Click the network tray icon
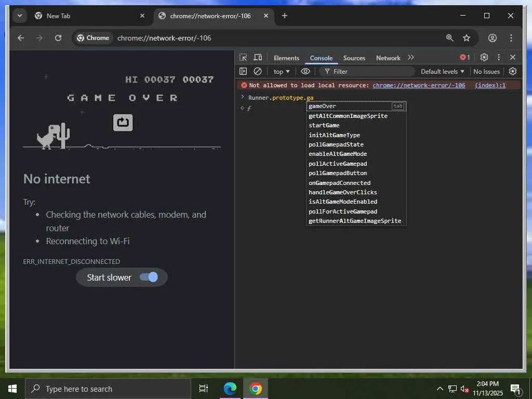532x399 pixels. tap(453, 389)
